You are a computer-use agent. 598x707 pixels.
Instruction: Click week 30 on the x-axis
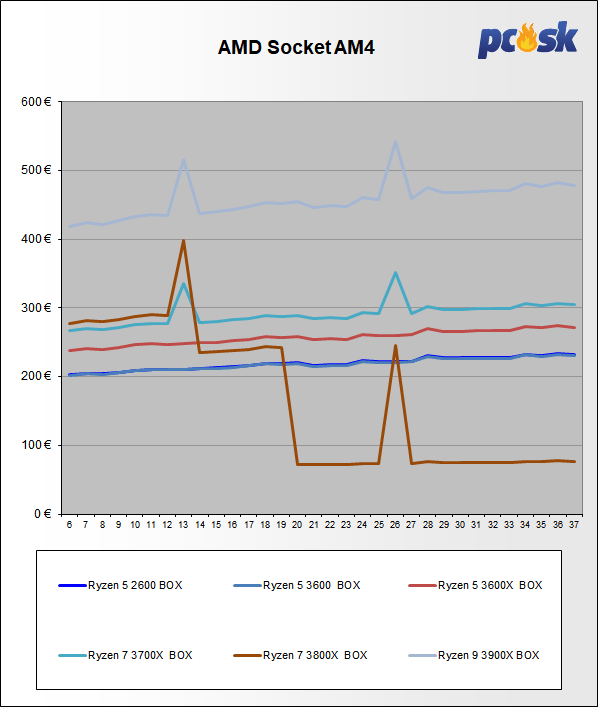pos(460,525)
